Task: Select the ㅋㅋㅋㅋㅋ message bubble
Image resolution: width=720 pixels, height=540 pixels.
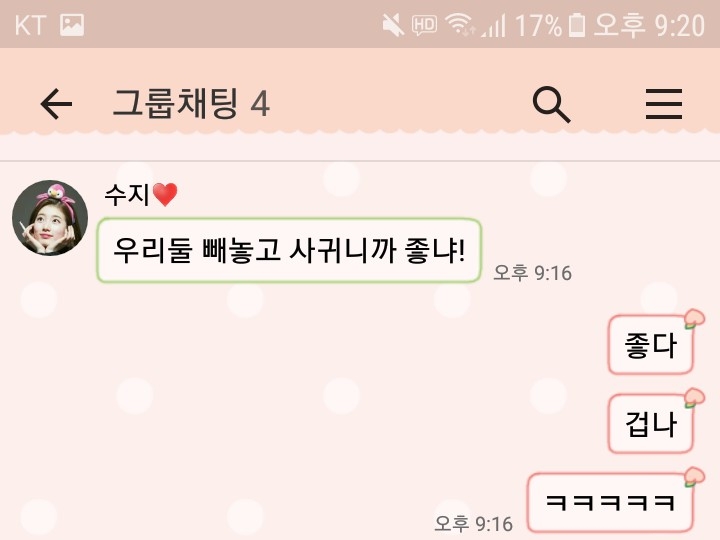Action: (x=610, y=502)
